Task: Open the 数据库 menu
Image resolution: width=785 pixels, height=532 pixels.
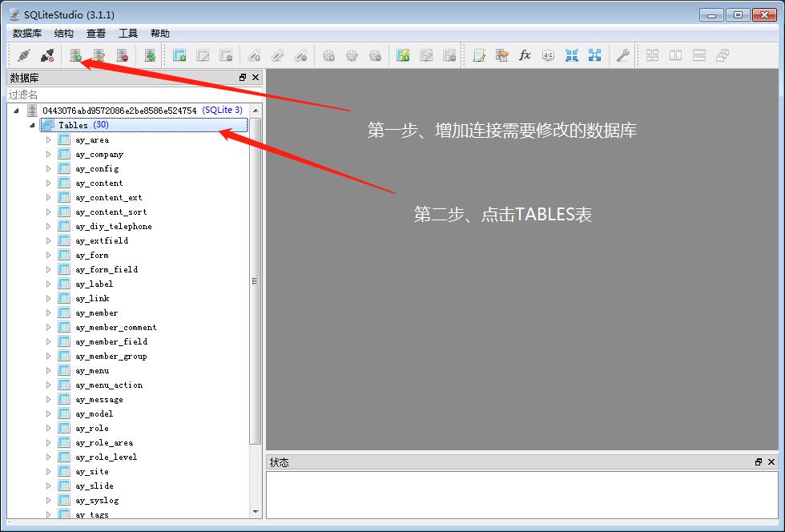Action: pyautogui.click(x=27, y=34)
